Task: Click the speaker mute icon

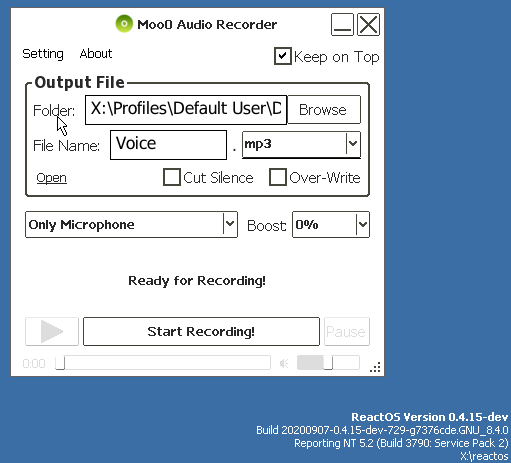Action: 284,363
